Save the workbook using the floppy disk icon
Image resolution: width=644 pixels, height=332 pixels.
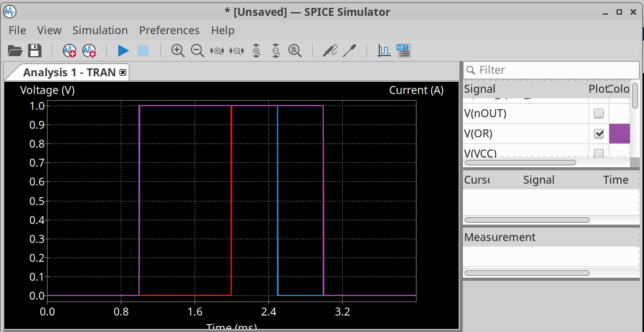35,51
